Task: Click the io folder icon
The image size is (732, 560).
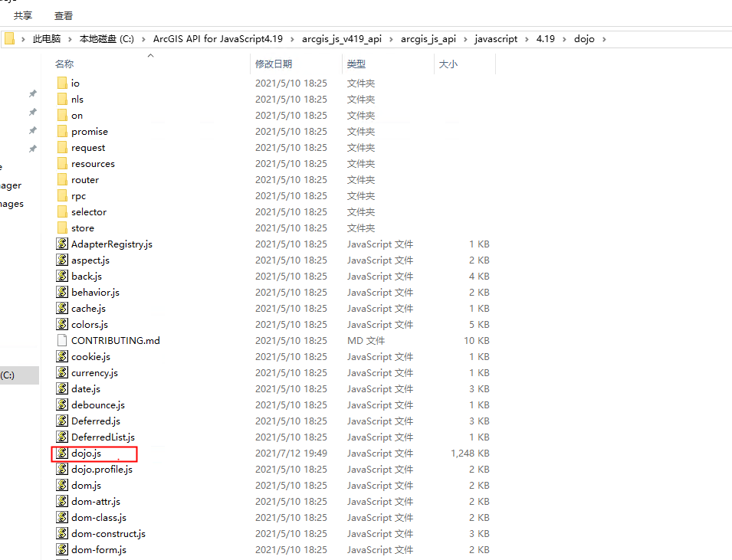Action: pyautogui.click(x=62, y=83)
